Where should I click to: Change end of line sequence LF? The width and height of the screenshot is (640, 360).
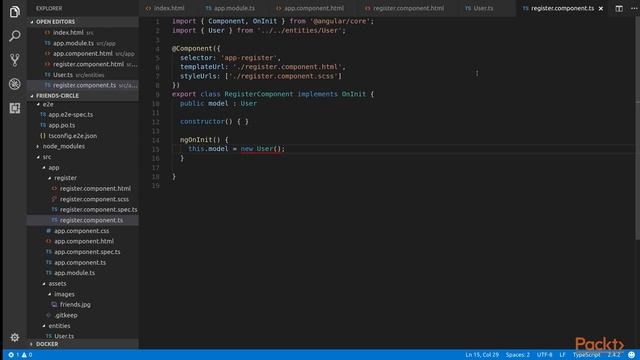562,355
